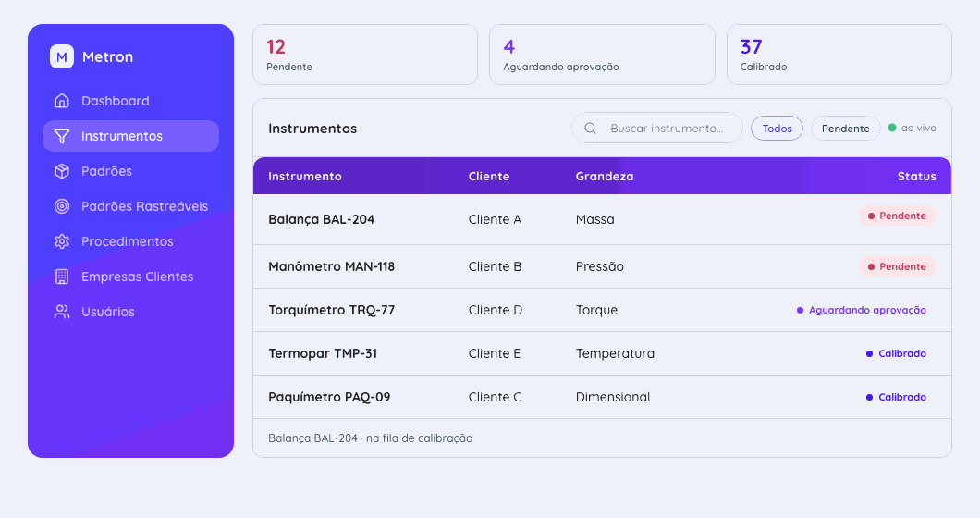
Task: Click the Metron logo icon
Action: (62, 57)
